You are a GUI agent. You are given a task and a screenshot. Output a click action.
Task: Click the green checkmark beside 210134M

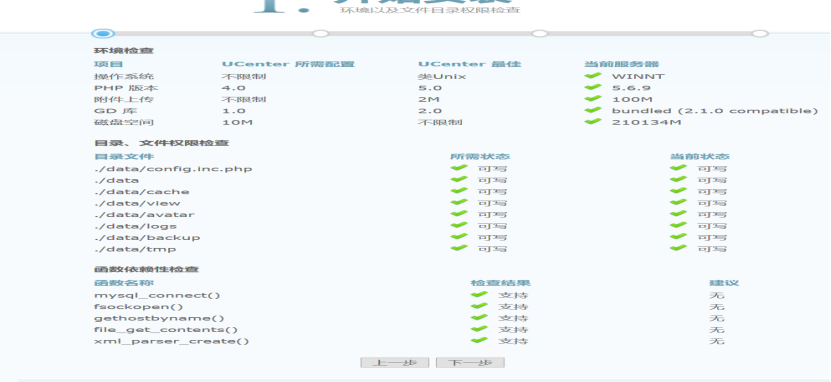593,122
